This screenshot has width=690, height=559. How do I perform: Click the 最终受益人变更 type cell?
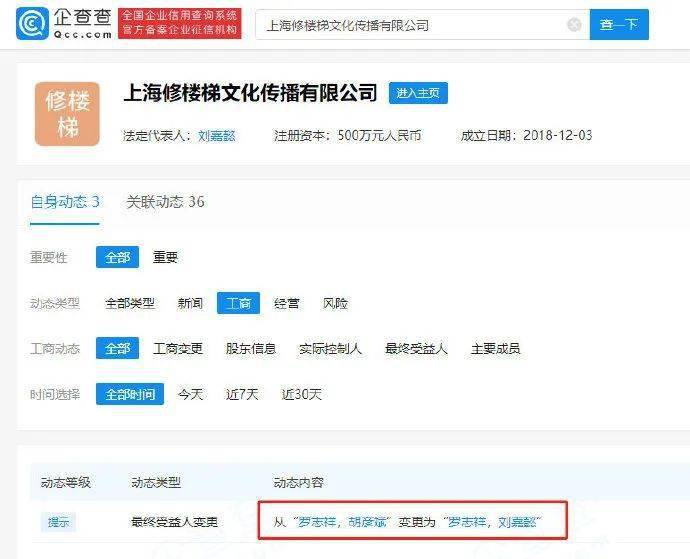pos(175,522)
